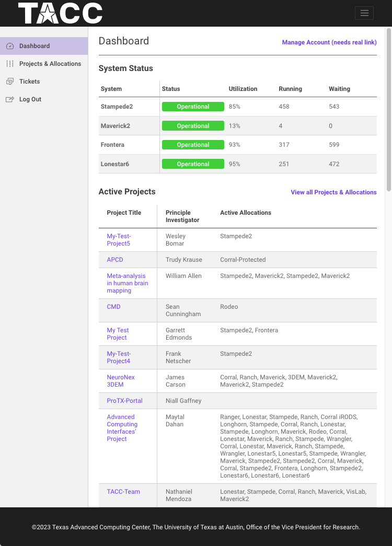Click the Projects & Allocations sliders icon
The width and height of the screenshot is (392, 546).
tap(10, 64)
